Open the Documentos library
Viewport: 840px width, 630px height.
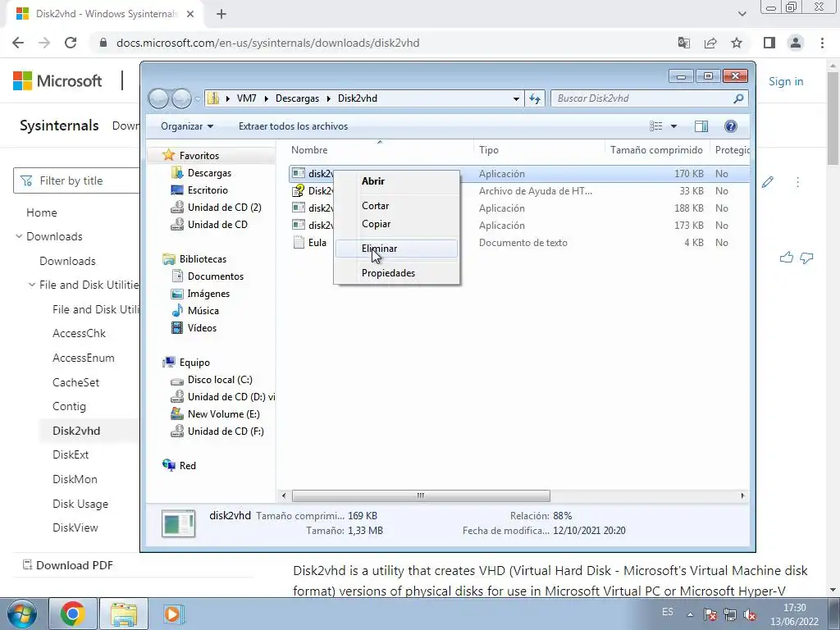[216, 276]
